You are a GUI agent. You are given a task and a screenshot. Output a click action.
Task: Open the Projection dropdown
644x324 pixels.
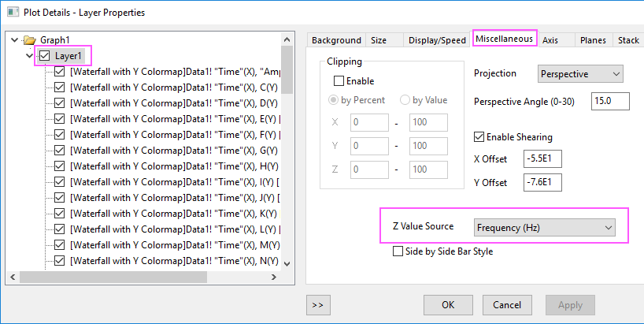pos(580,74)
